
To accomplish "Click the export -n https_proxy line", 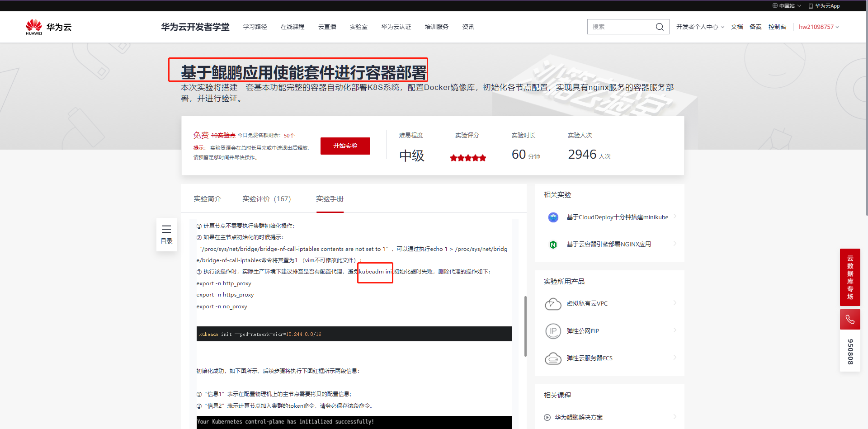I will pyautogui.click(x=225, y=295).
